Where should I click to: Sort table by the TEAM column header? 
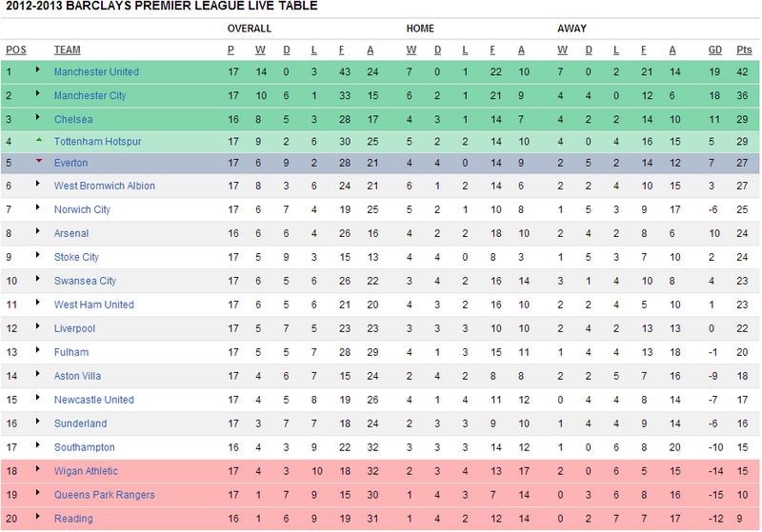(x=68, y=50)
